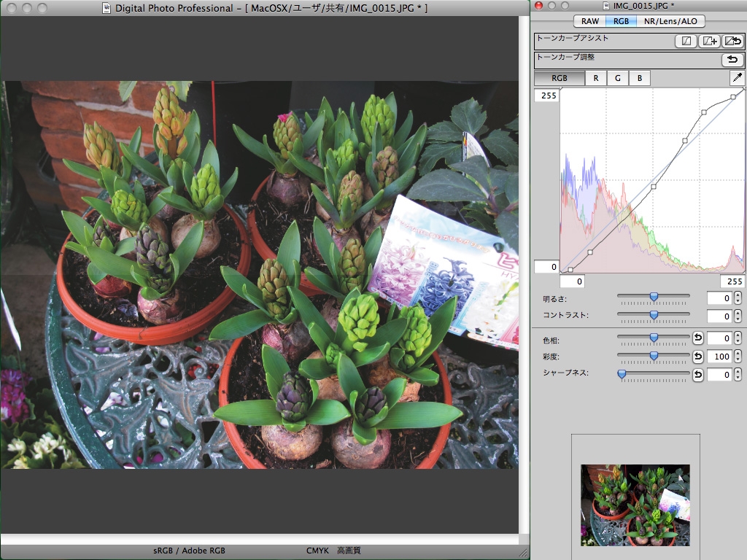The height and width of the screenshot is (560, 747).
Task: Select the combined RGB channel button
Action: (x=560, y=78)
